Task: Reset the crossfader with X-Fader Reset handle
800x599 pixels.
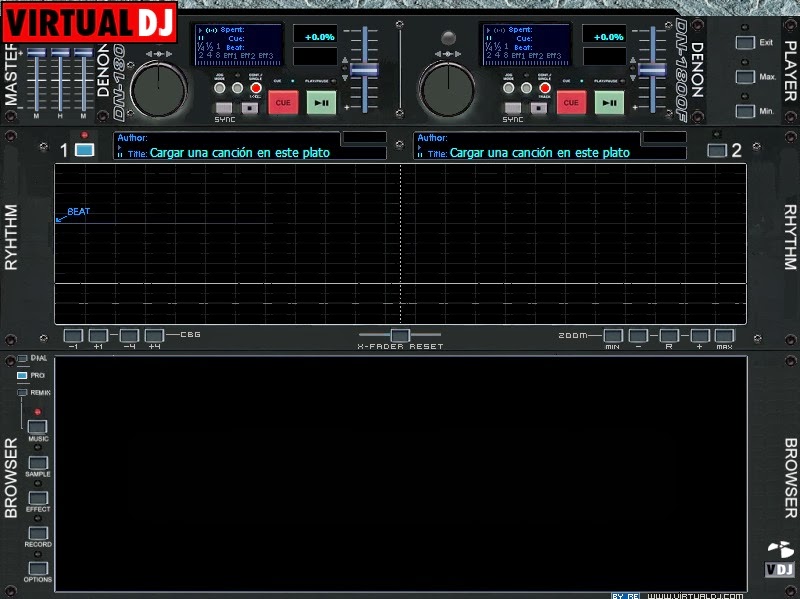Action: [400, 335]
